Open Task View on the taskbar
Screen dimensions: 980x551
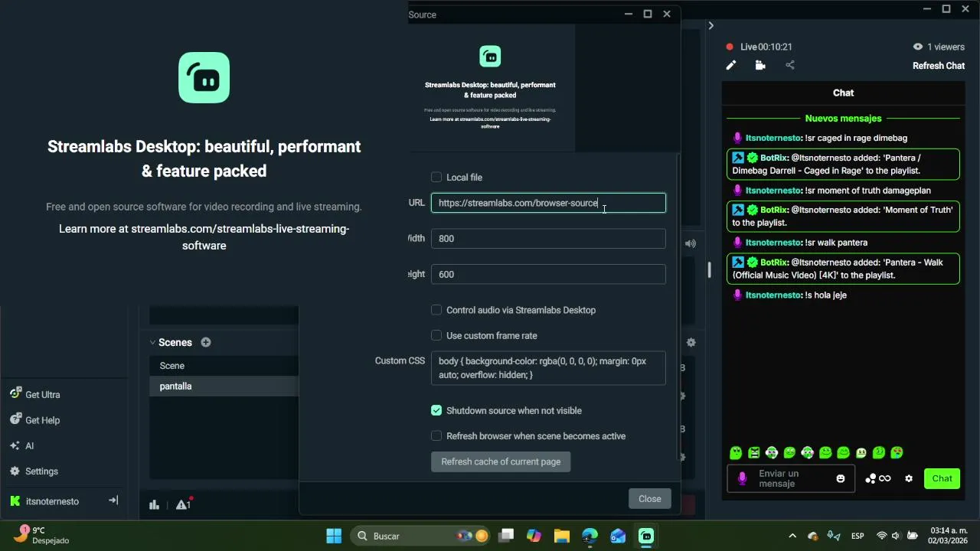506,536
